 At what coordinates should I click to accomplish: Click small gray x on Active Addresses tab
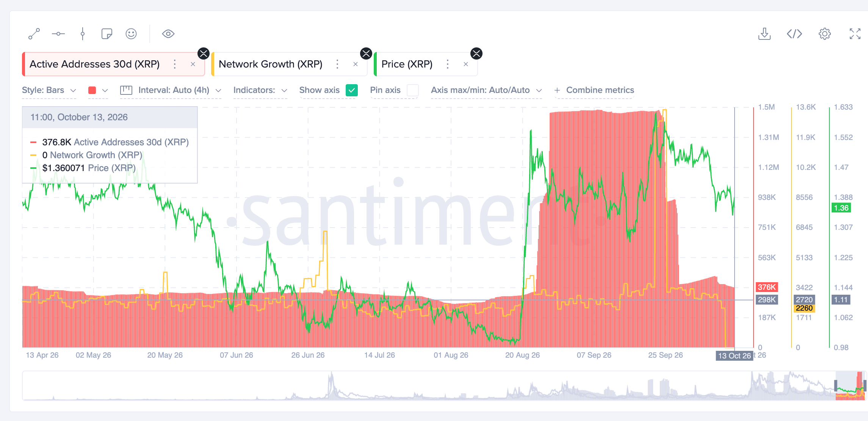click(x=193, y=64)
